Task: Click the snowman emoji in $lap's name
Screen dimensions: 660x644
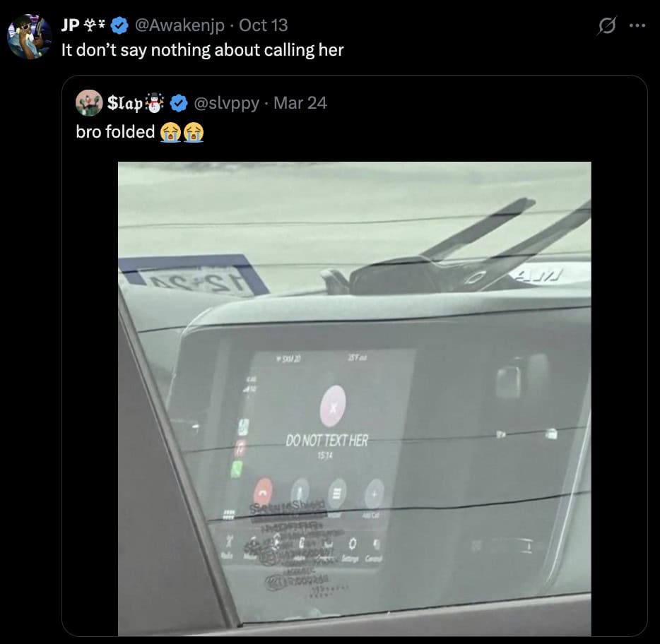Action: coord(155,103)
